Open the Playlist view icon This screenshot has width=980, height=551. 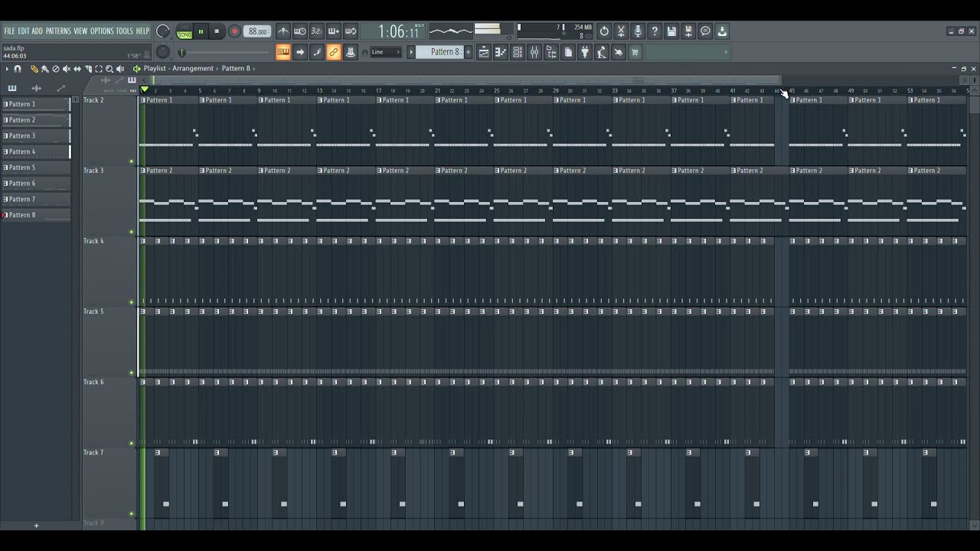[484, 52]
